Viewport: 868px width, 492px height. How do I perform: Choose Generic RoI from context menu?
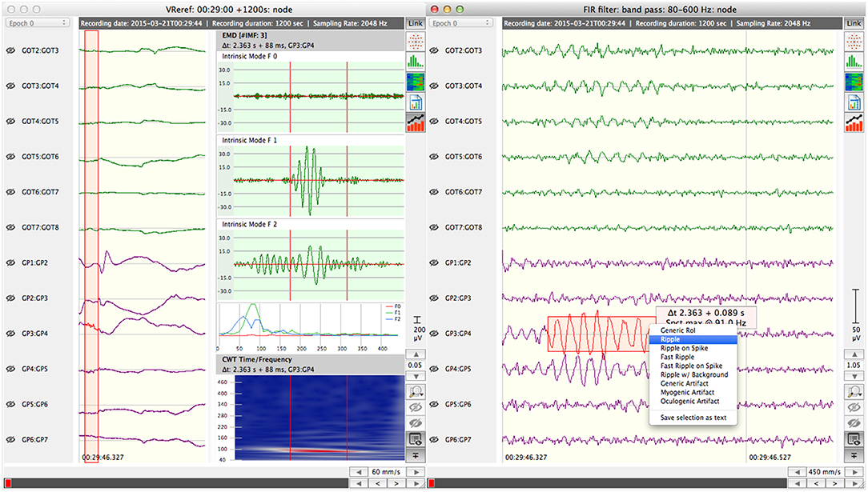pyautogui.click(x=693, y=330)
